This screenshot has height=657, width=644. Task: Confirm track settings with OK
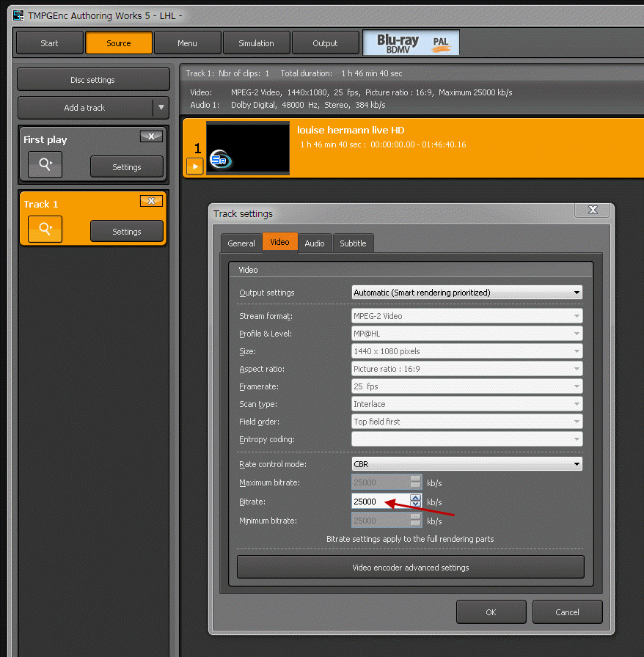[491, 612]
